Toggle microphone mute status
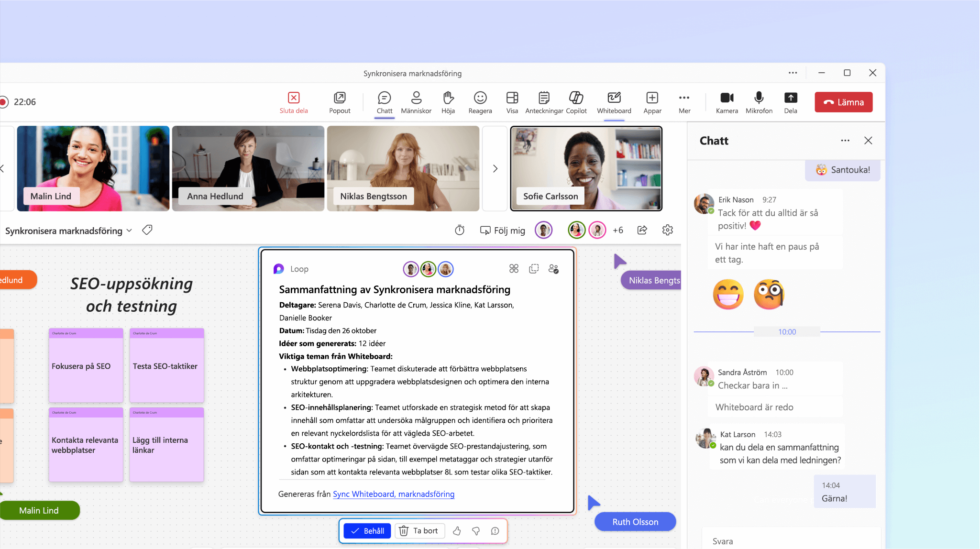This screenshot has height=549, width=980. point(758,101)
